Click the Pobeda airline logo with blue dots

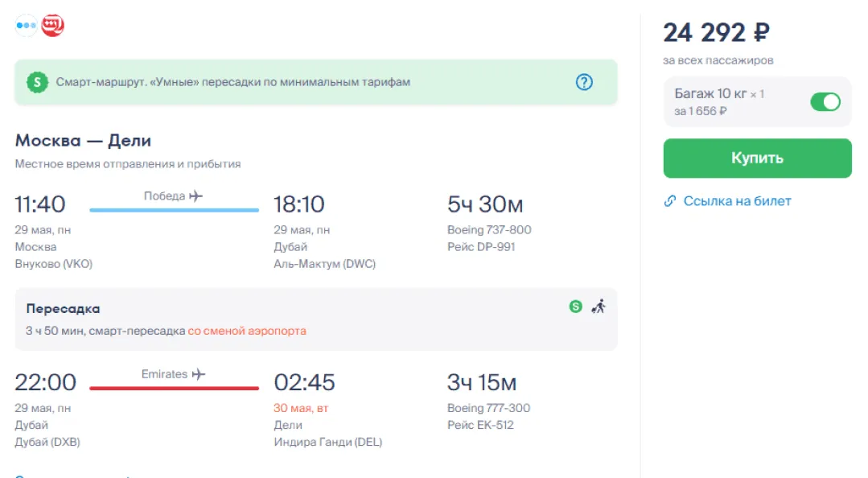(27, 25)
